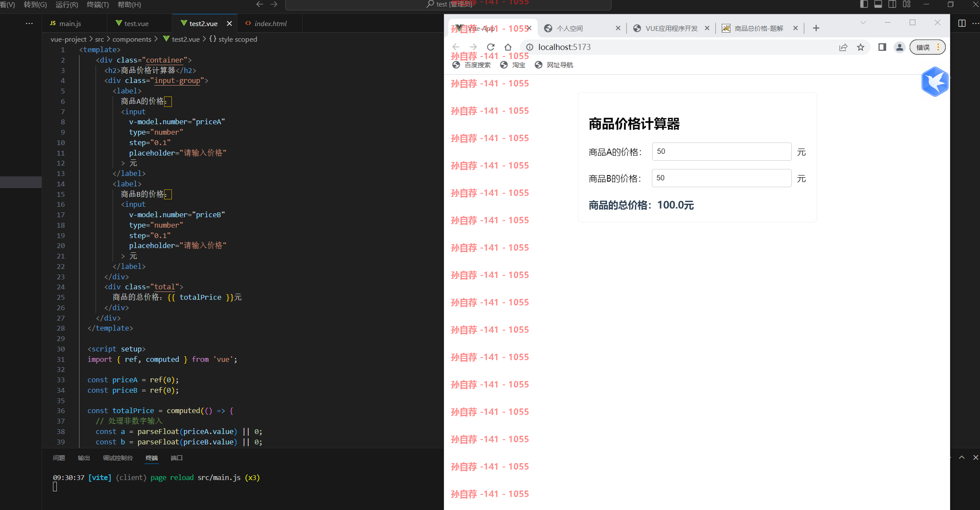Image resolution: width=980 pixels, height=510 pixels.
Task: Open the 帮助(H) menu
Action: coord(129,4)
